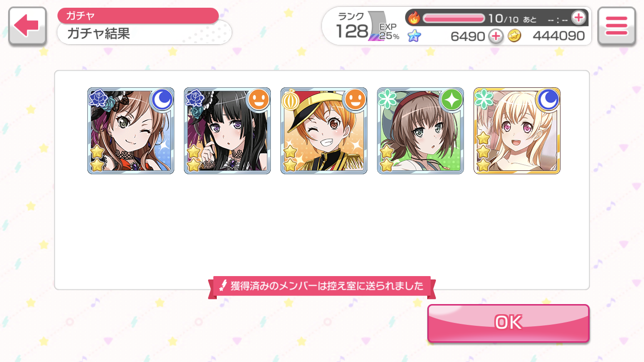Add stamina with the flame bar plus
The image size is (644, 362).
tap(578, 18)
